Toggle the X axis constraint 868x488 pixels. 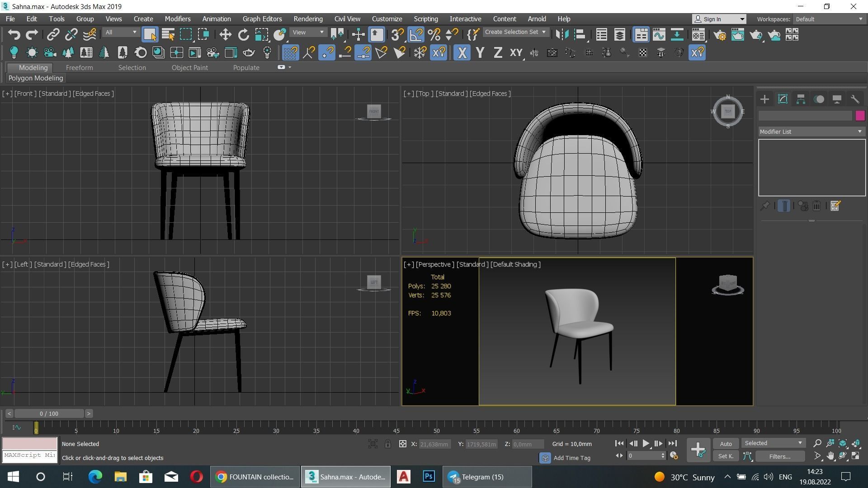click(462, 53)
